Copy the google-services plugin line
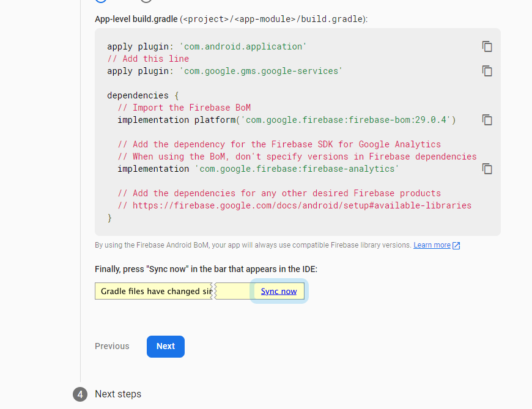532x409 pixels. click(x=487, y=71)
